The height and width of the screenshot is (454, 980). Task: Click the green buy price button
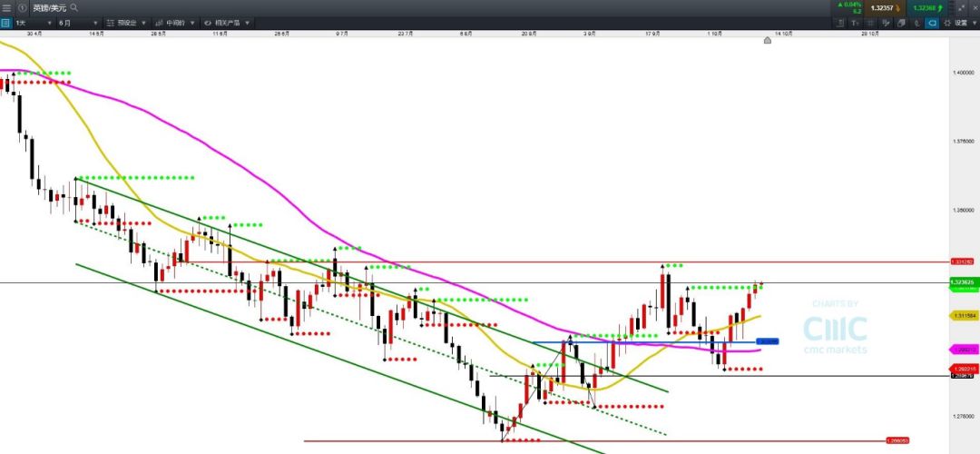[928, 7]
